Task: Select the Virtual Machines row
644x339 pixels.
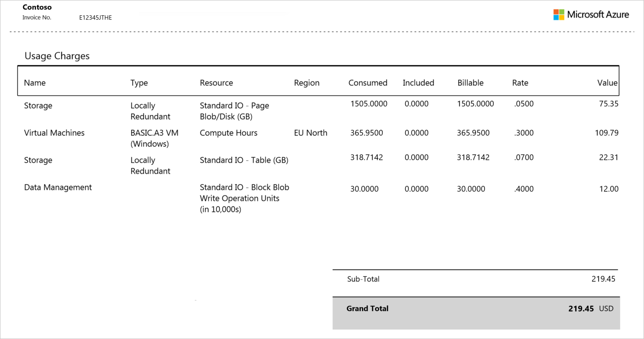Action: click(x=54, y=133)
